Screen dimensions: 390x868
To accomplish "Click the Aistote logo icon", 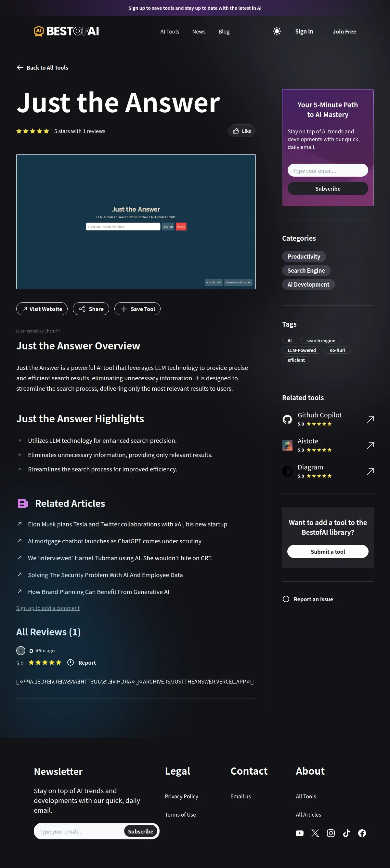I will [287, 445].
